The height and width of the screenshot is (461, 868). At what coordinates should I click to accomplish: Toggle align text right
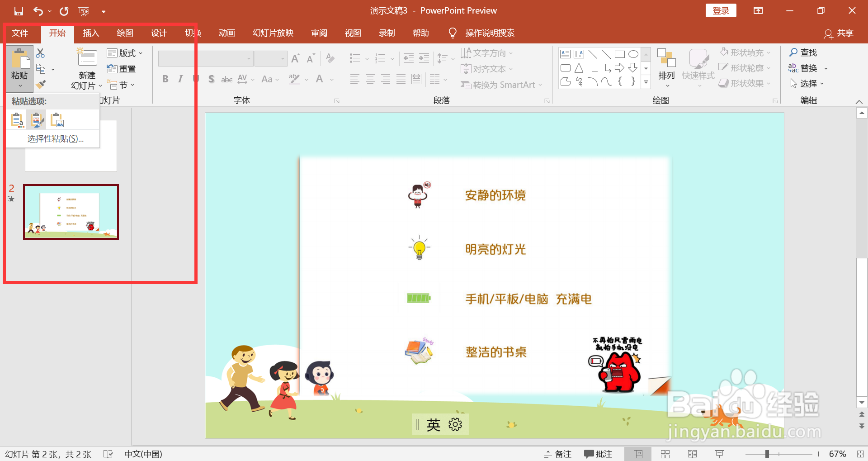(x=386, y=79)
